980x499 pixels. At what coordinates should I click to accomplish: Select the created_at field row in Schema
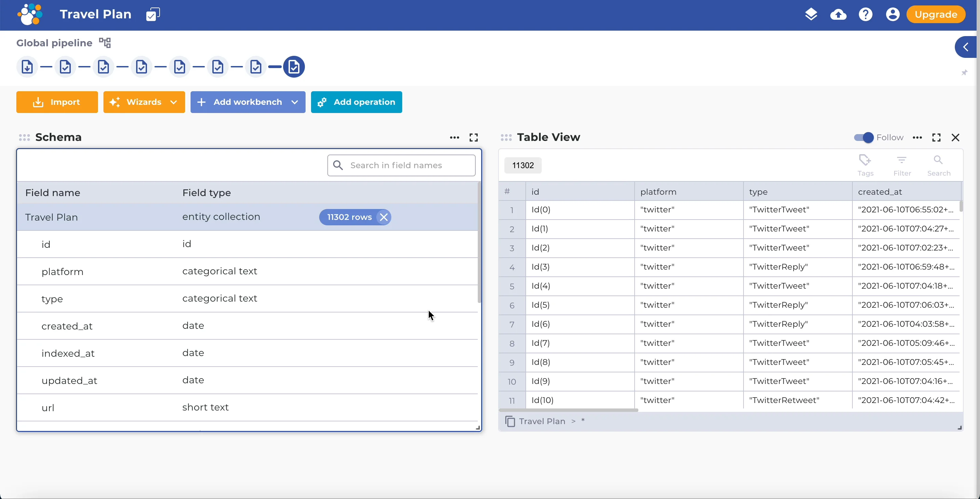point(247,326)
